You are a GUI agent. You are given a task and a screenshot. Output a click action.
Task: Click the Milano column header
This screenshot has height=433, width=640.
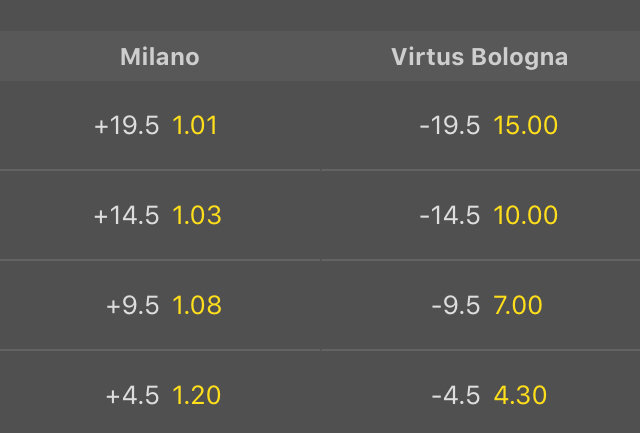[x=160, y=56]
